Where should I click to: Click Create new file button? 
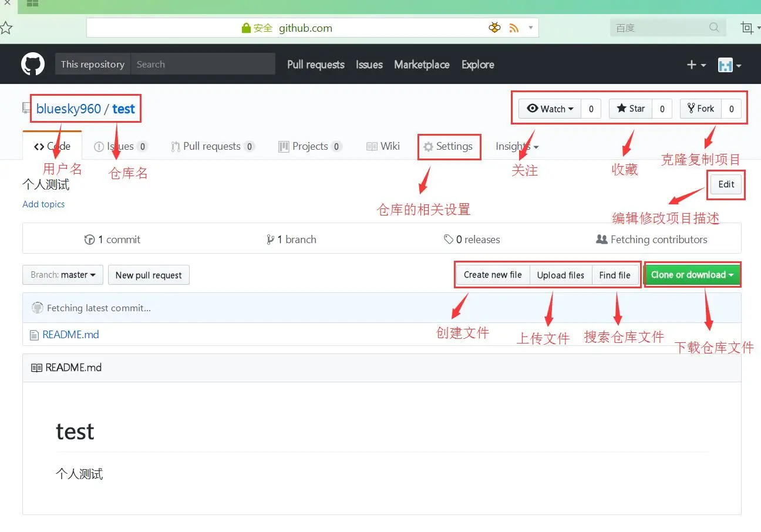493,275
